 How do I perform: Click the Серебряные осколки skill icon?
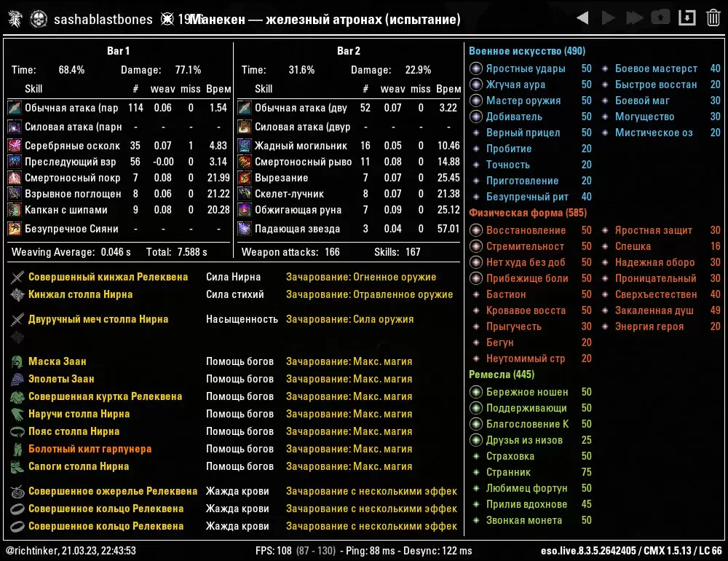click(x=15, y=146)
